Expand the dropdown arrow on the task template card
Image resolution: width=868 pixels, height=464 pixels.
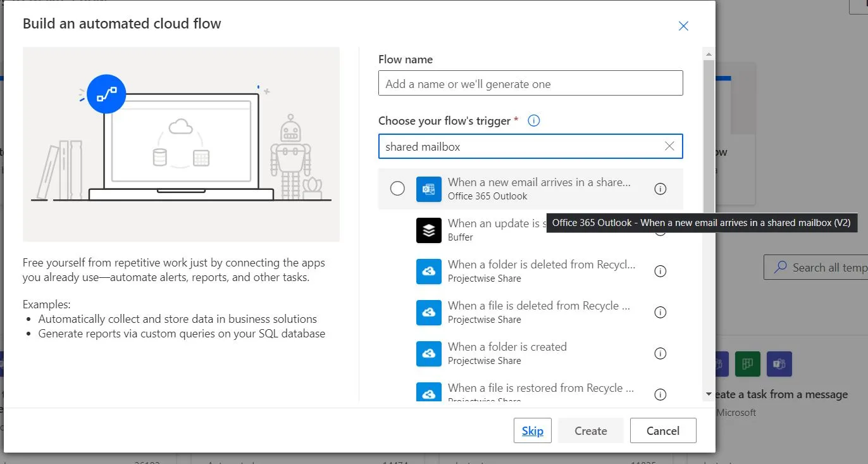710,393
